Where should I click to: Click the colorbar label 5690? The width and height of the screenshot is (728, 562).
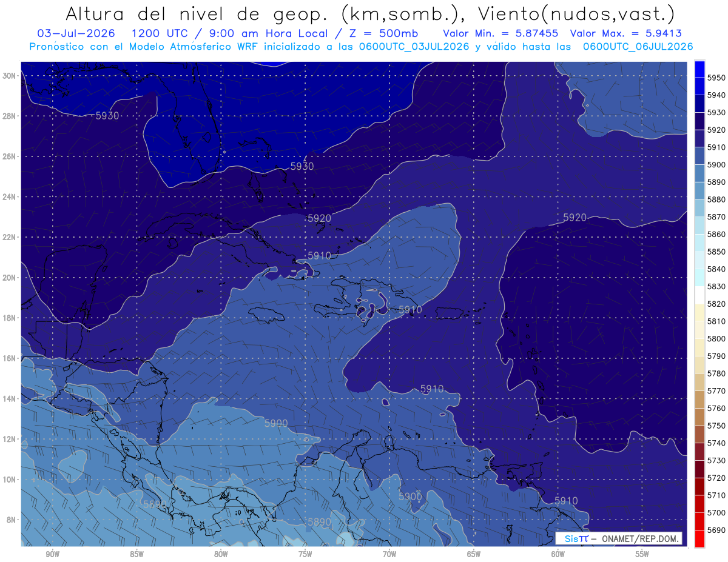(x=716, y=530)
